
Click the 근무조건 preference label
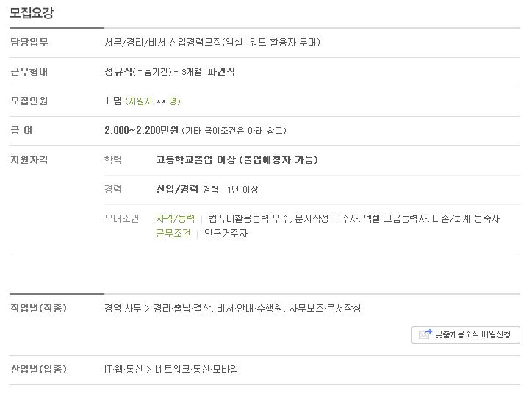(173, 233)
